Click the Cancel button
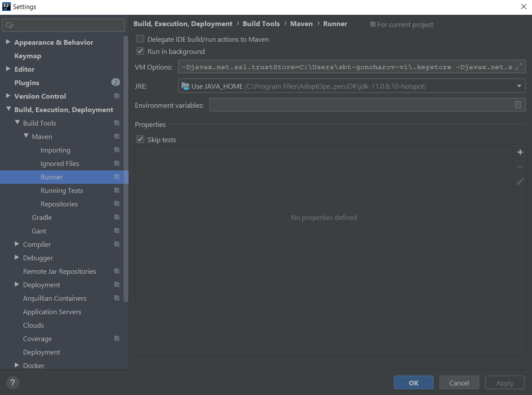The image size is (532, 395). 459,383
